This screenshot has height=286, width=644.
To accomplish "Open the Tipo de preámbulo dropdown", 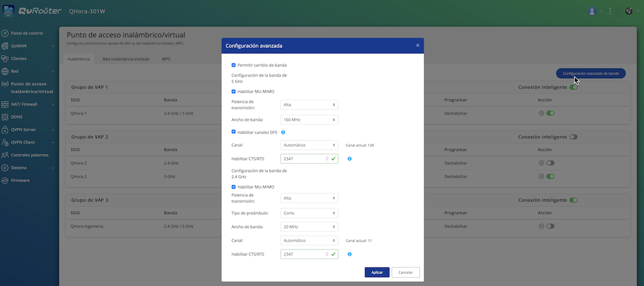I will click(x=309, y=213).
